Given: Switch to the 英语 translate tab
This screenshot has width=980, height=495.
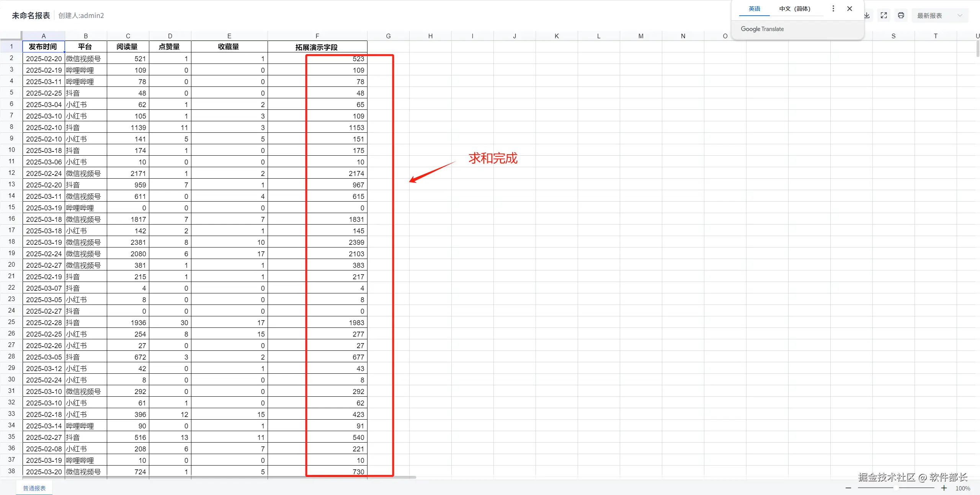Looking at the screenshot, I should click(x=754, y=8).
